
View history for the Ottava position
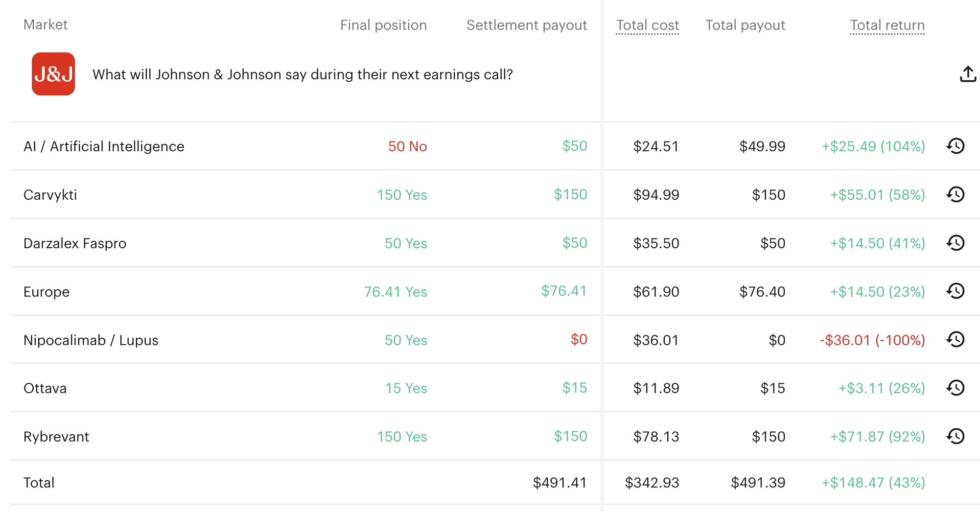pos(955,388)
